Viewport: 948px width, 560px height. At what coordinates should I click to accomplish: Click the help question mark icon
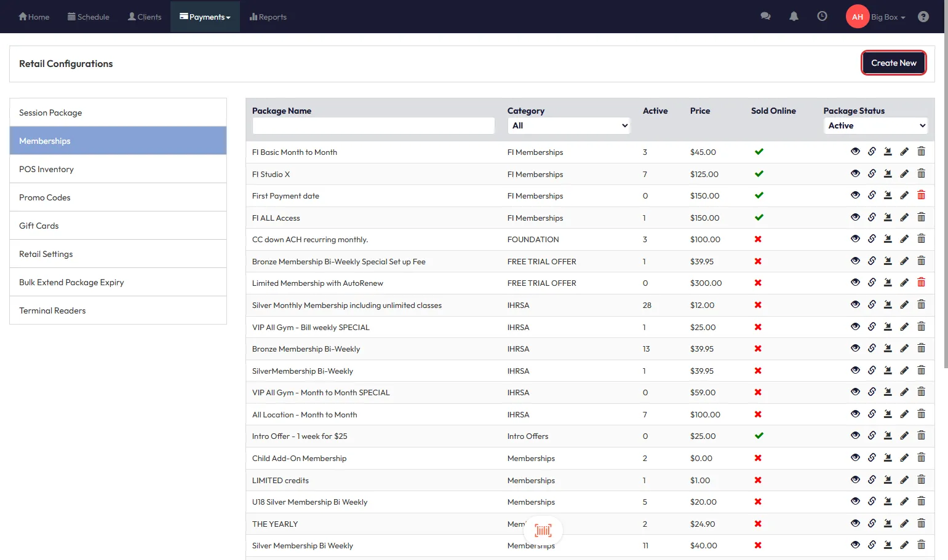[923, 17]
